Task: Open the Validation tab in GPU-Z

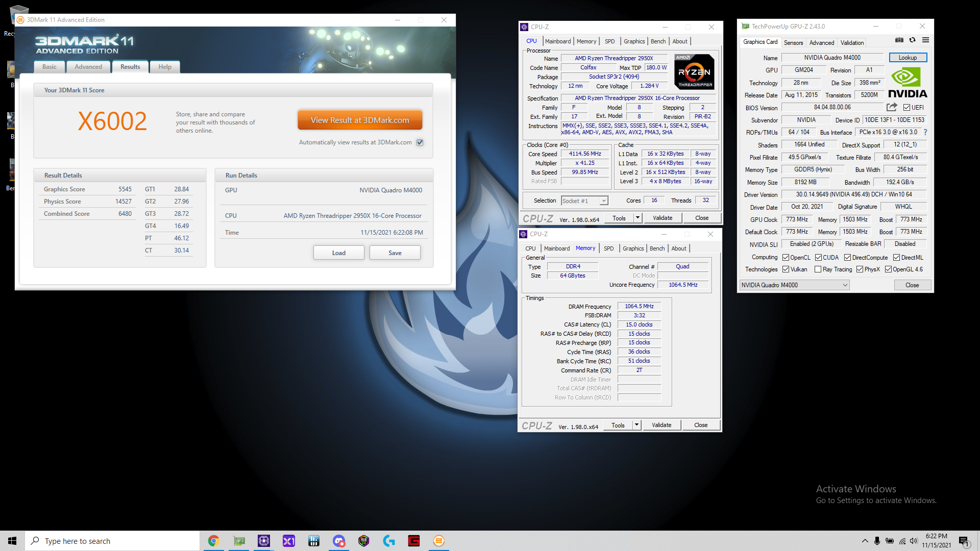Action: click(852, 43)
